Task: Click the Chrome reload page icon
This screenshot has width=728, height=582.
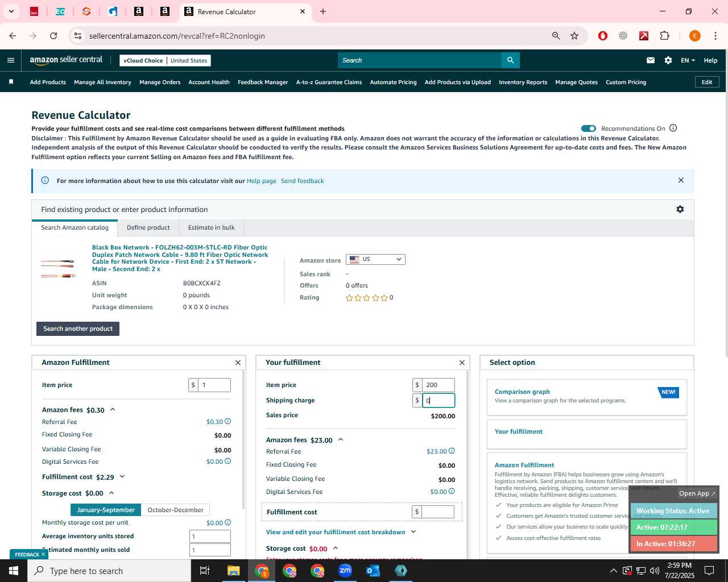Action: pos(53,36)
